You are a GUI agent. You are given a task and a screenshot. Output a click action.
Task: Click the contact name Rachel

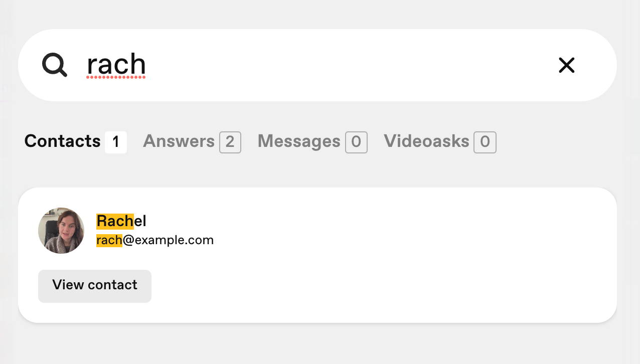[121, 221]
